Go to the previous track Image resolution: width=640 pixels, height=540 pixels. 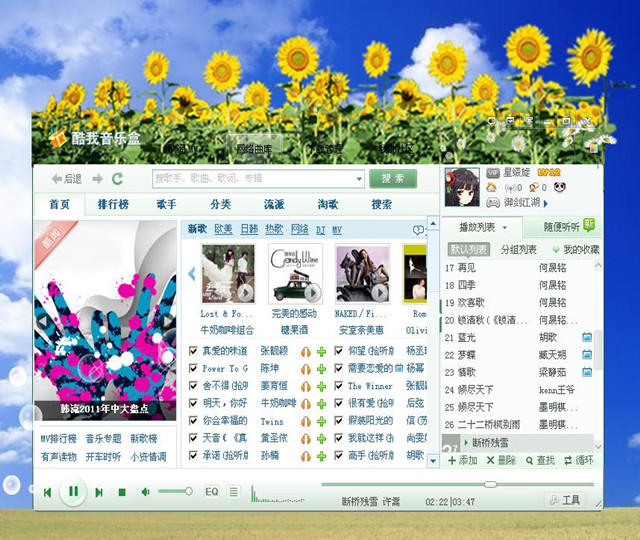click(46, 492)
